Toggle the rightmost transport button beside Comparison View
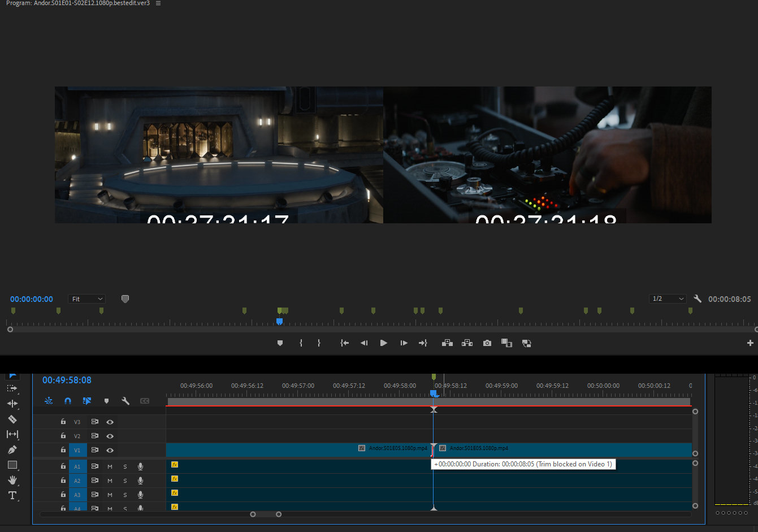The image size is (758, 532). coord(526,343)
